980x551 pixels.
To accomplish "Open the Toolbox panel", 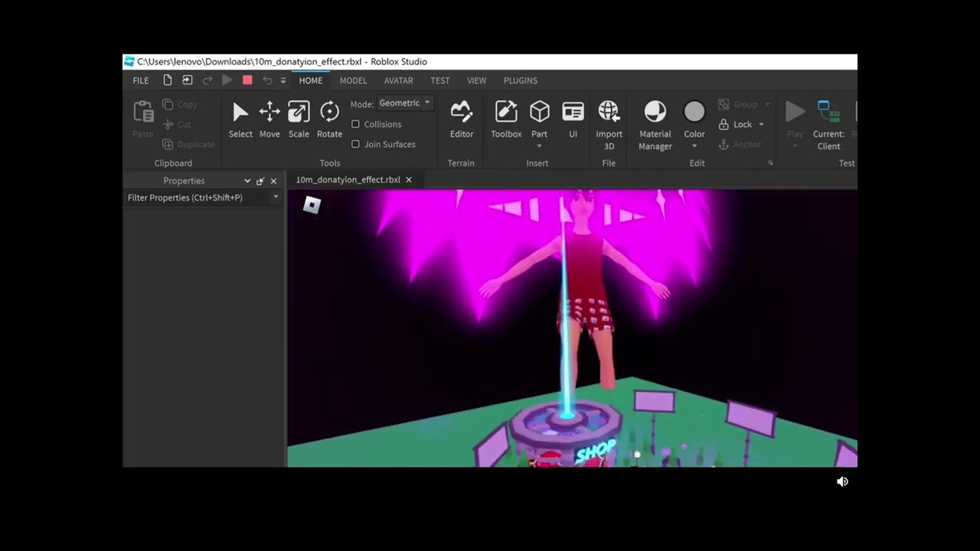I will [506, 120].
